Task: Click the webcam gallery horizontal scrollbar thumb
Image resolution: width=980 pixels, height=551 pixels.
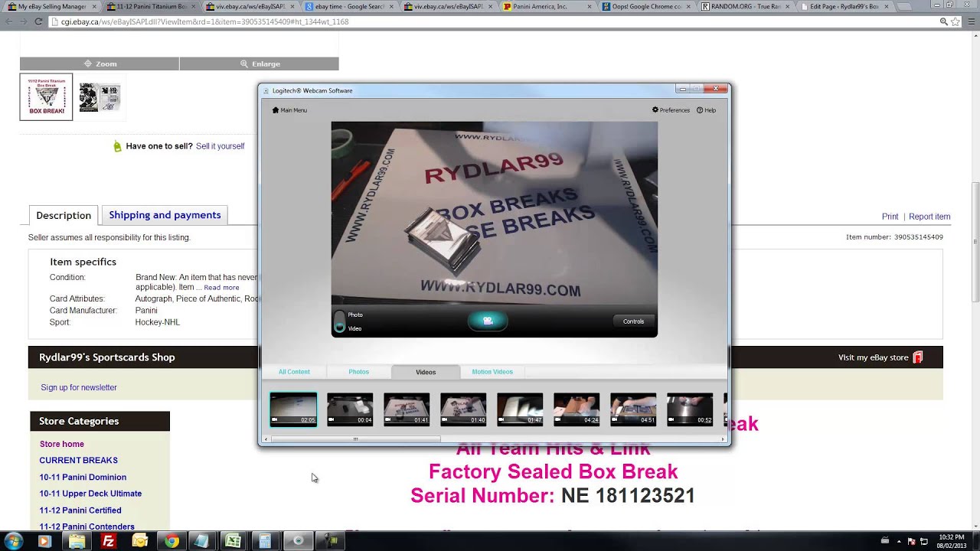Action: [355, 439]
